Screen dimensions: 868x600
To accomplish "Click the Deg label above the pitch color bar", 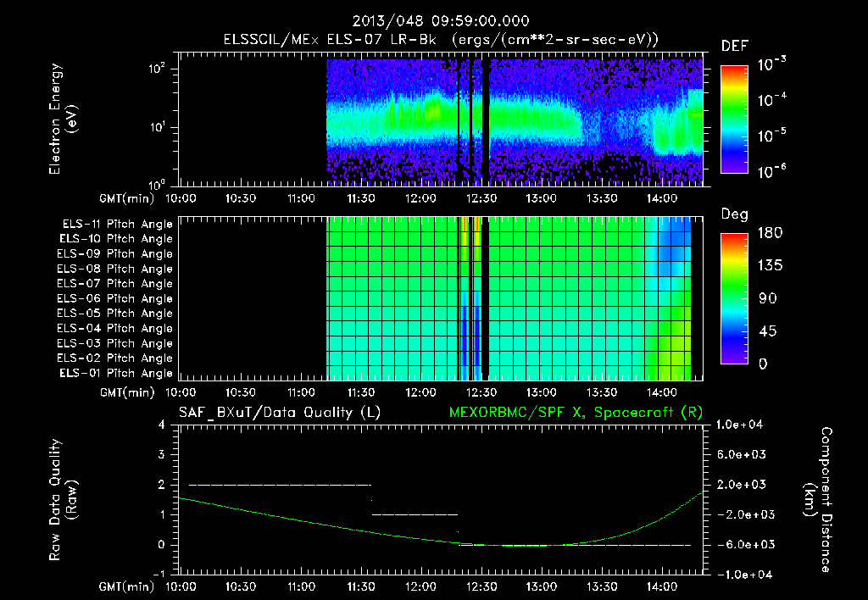I will tap(735, 214).
